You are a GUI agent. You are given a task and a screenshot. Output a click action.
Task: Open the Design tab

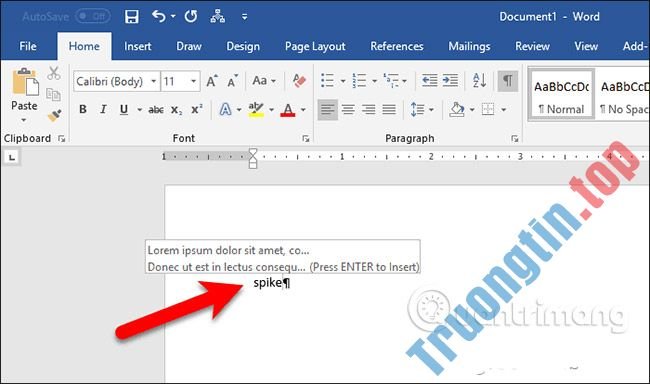click(243, 46)
